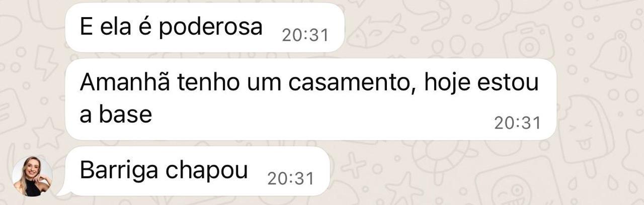Click the 20:31 timestamp on "E ela é poderosa"

pyautogui.click(x=305, y=35)
